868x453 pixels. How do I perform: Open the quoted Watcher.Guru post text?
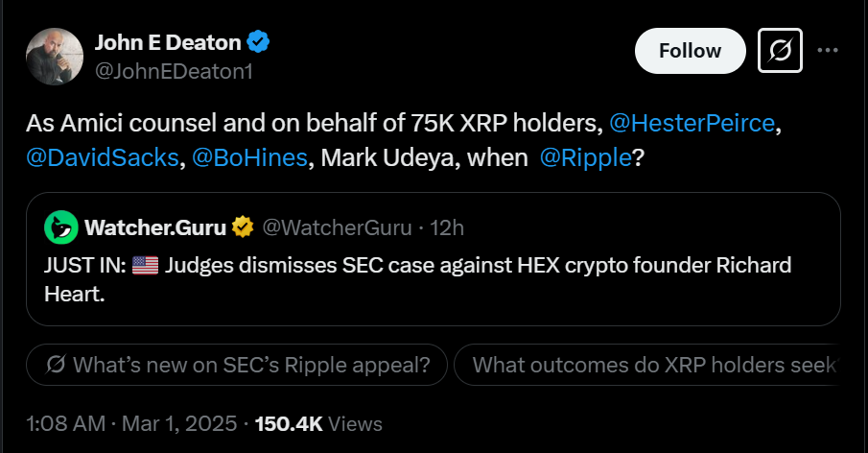tap(418, 279)
